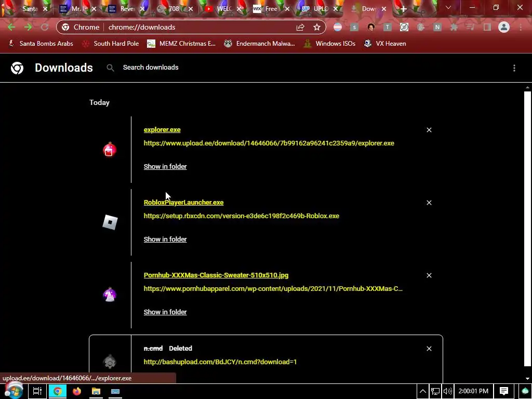Open the extension with the striped flag icon
The height and width of the screenshot is (399, 532).
click(338, 27)
